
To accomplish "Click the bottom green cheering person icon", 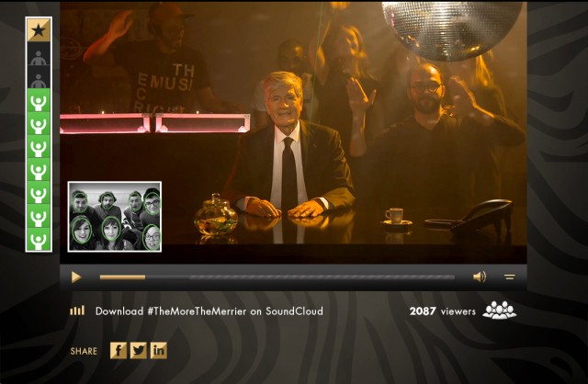I will point(39,240).
